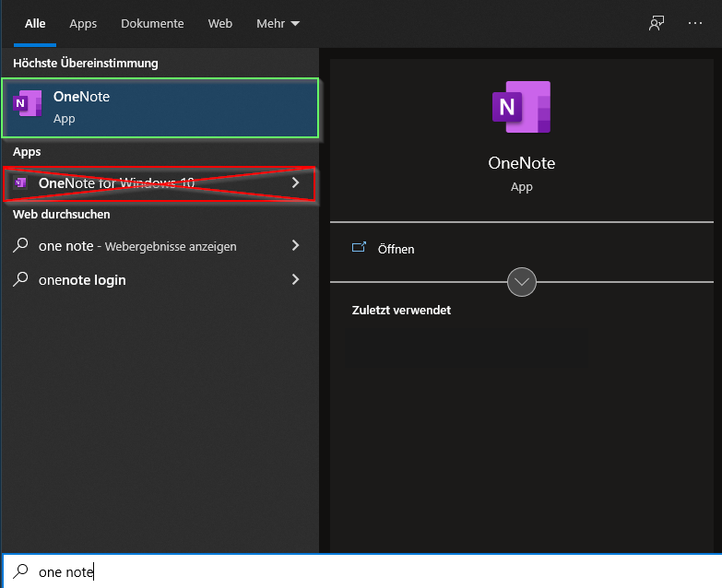Click the small OneNote for Windows 10 icon
Viewport: 722px width, 588px height.
[20, 183]
